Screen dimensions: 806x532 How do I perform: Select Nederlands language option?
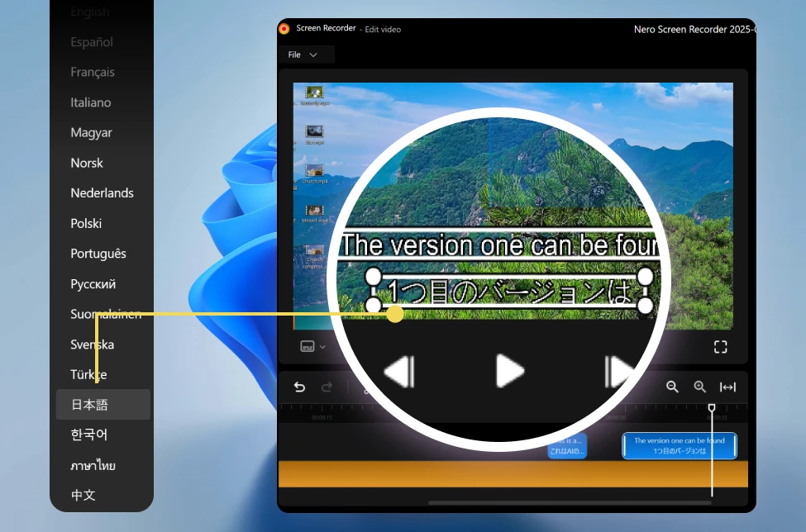pyautogui.click(x=102, y=193)
